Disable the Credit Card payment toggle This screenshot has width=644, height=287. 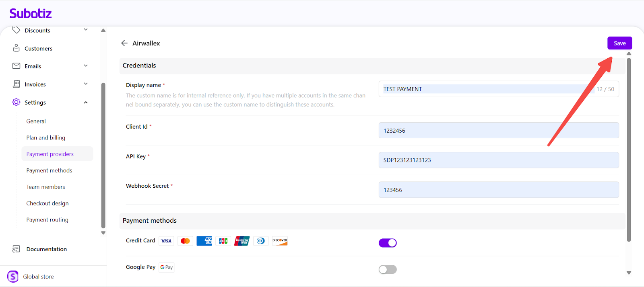click(388, 243)
